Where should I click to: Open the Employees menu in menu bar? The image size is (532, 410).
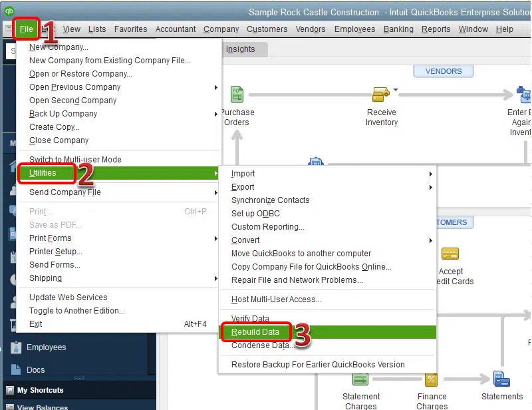pos(354,29)
